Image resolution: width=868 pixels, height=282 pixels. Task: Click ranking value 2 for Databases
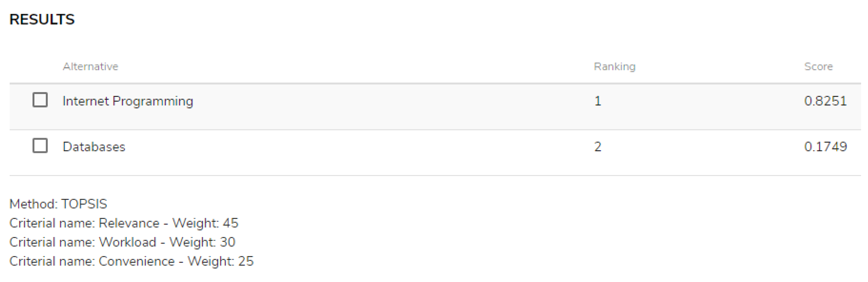click(x=597, y=147)
